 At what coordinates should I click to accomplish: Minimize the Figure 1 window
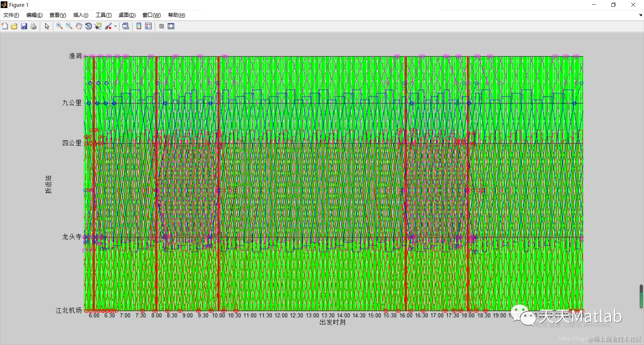(594, 5)
